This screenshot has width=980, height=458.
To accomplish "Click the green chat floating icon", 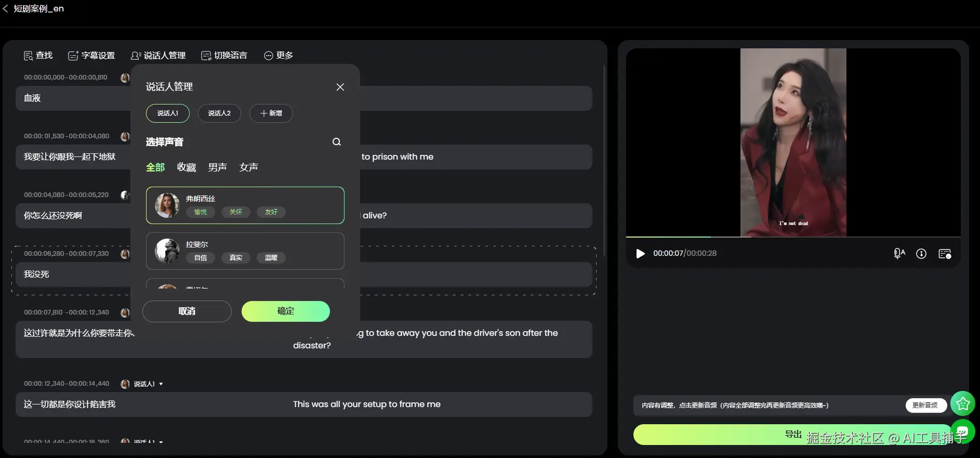I will tap(963, 431).
